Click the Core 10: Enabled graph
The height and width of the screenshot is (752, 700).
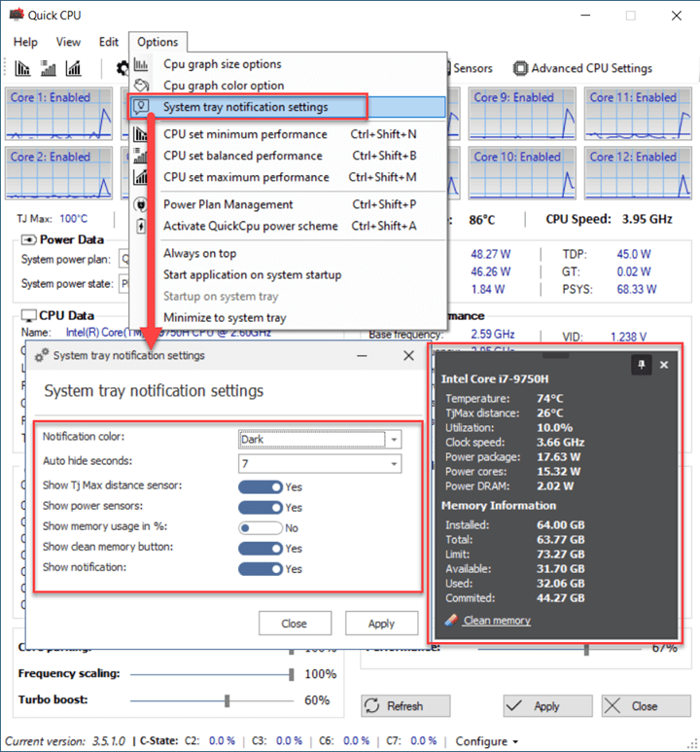point(522,173)
